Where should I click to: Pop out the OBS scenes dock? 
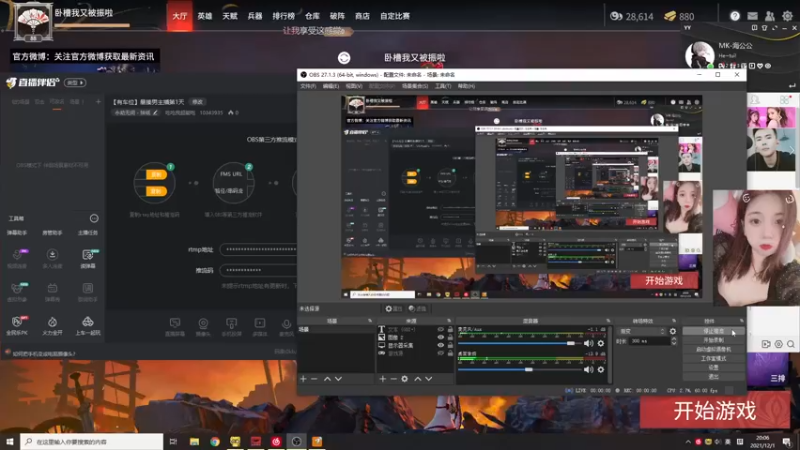tap(370, 321)
